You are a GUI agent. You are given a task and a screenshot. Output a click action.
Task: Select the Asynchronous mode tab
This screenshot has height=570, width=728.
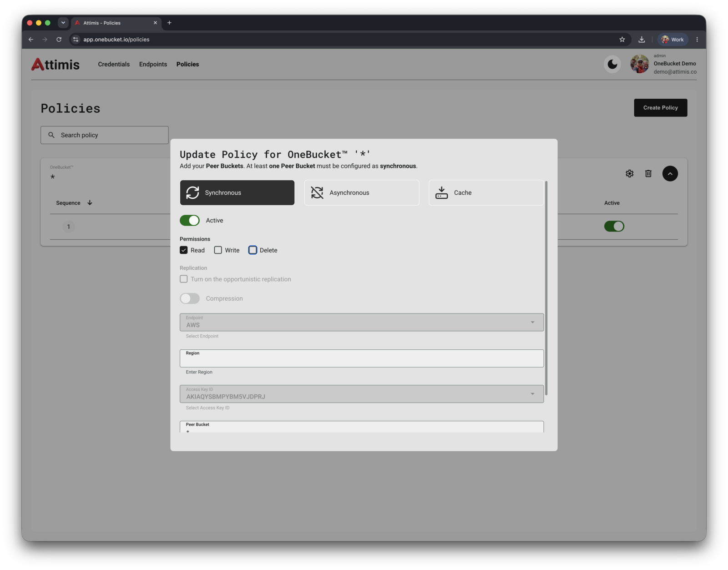click(x=362, y=193)
